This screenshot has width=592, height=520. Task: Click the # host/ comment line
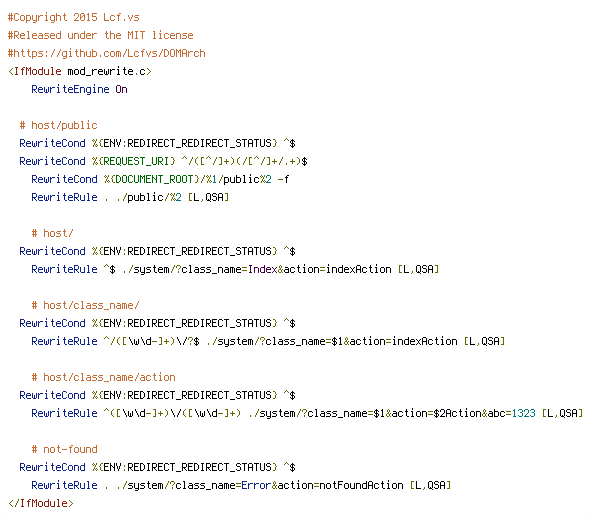pos(52,233)
